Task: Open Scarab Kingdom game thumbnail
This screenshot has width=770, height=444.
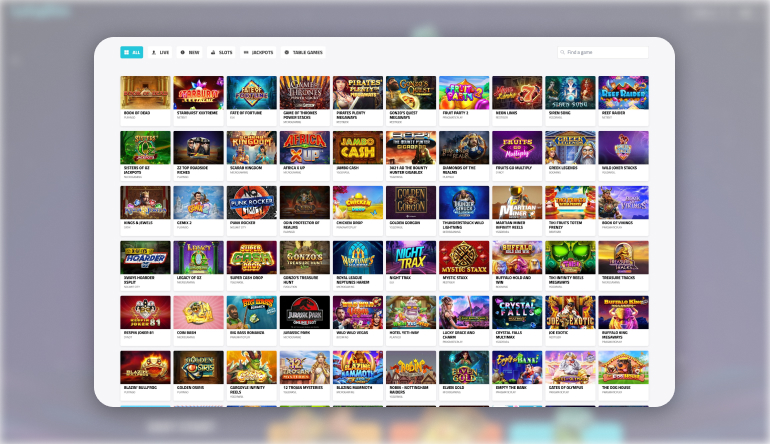Action: pos(251,147)
